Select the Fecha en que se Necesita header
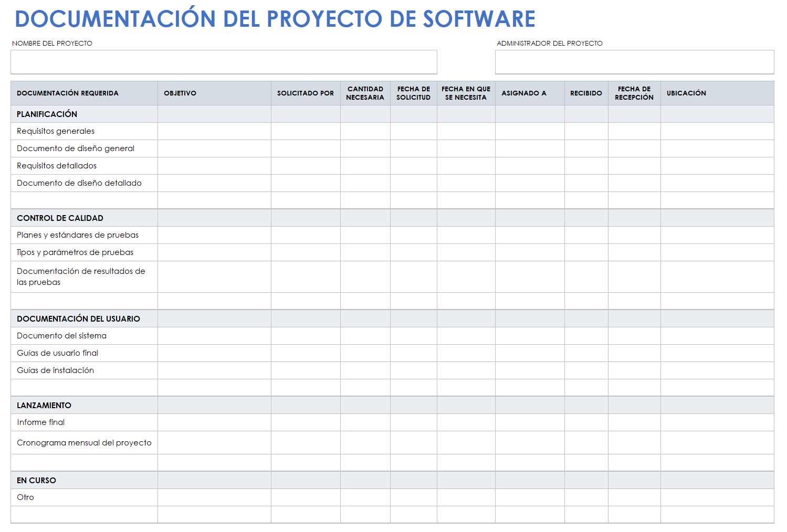The width and height of the screenshot is (787, 532). point(466,93)
